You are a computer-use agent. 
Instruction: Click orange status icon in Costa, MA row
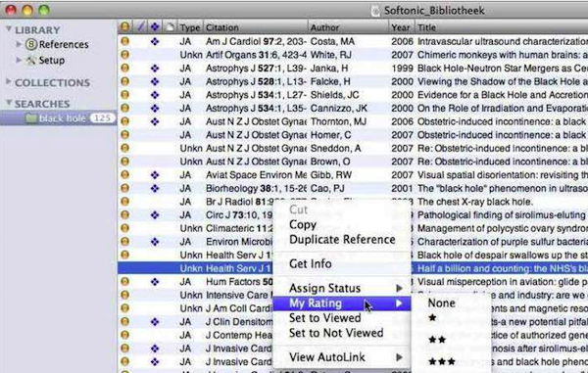point(124,41)
